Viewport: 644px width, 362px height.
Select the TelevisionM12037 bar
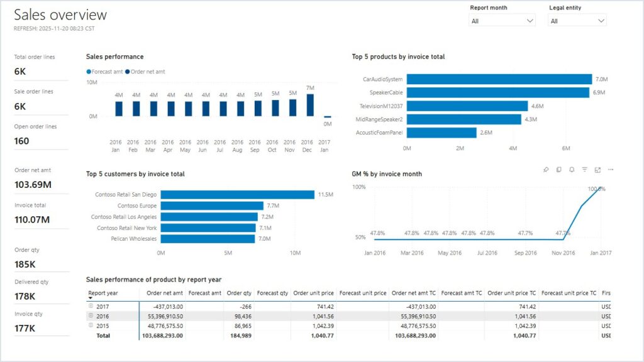(467, 106)
